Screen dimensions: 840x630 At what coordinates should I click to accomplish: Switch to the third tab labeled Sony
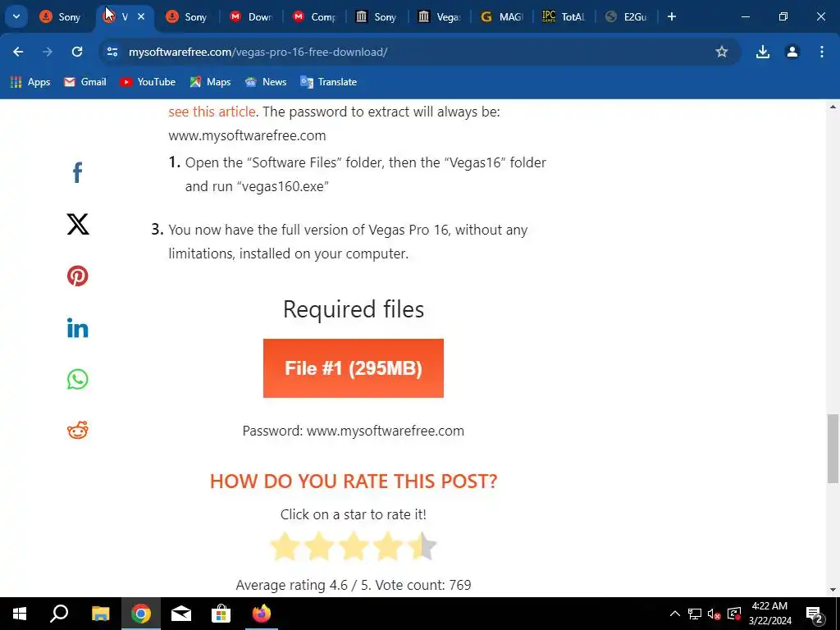coord(188,16)
